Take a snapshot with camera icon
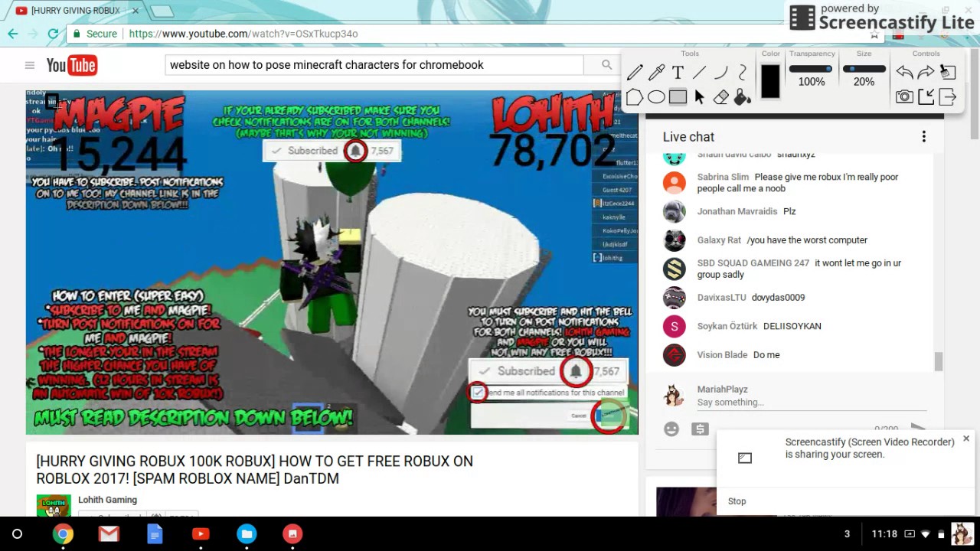The image size is (980, 551). click(x=904, y=97)
